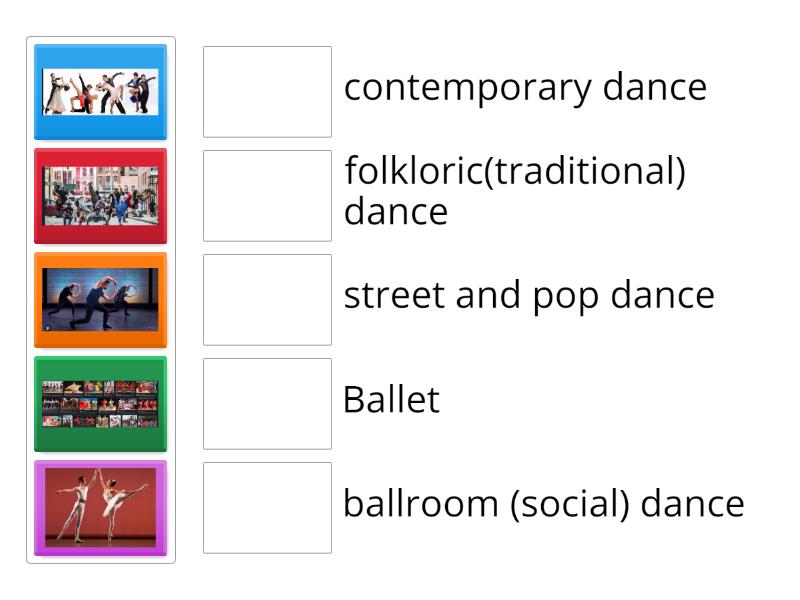The height and width of the screenshot is (600, 800).
Task: Click the answer box beside 'ballroom (social) dance'
Action: (x=267, y=506)
